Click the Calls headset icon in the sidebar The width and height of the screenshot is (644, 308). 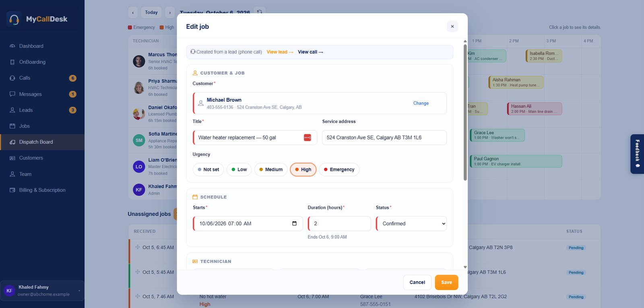click(12, 78)
